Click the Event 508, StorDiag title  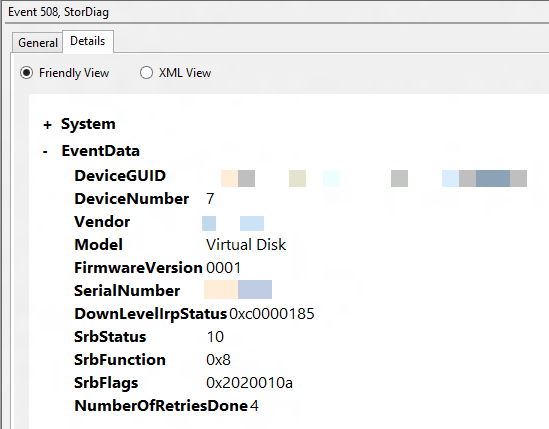(58, 12)
